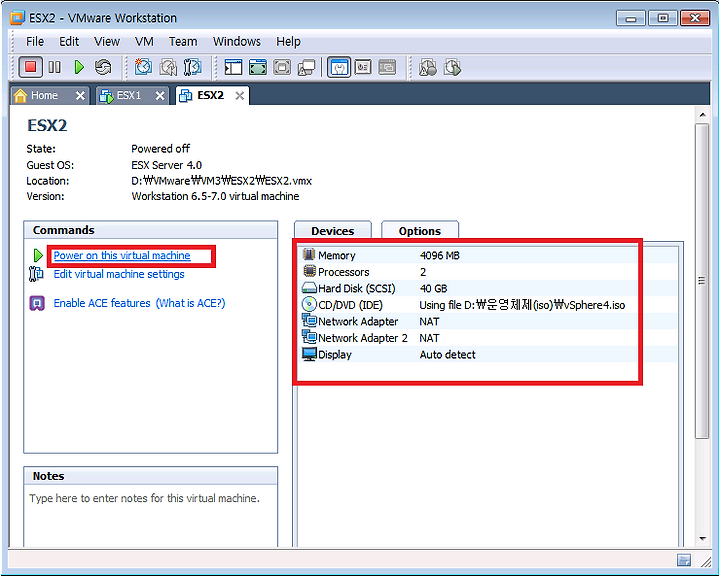Enter full screen mode from toolbar
Screen dimensions: 720x576
click(x=258, y=67)
